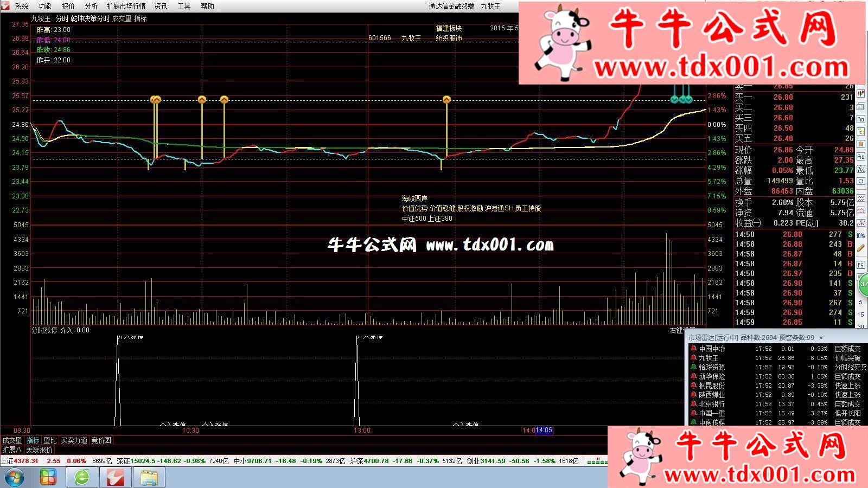Open the 工具 menu
The width and height of the screenshot is (868, 488).
pyautogui.click(x=184, y=6)
